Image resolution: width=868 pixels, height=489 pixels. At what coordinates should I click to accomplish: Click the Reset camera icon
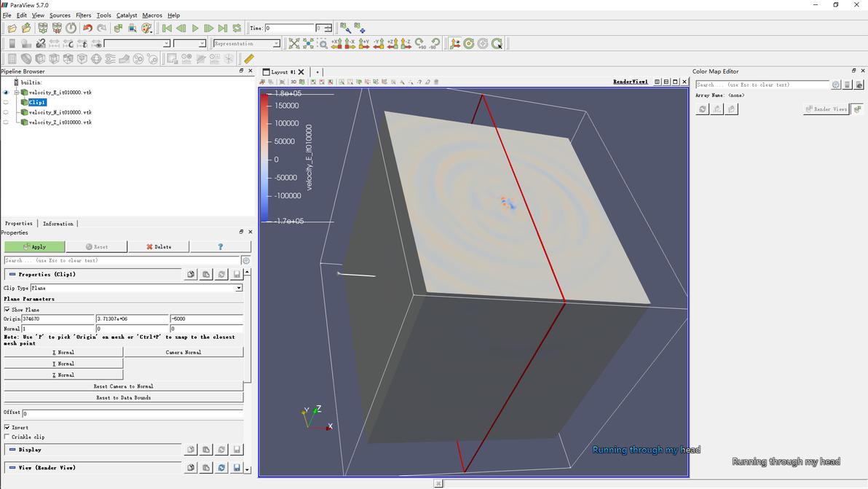[294, 44]
